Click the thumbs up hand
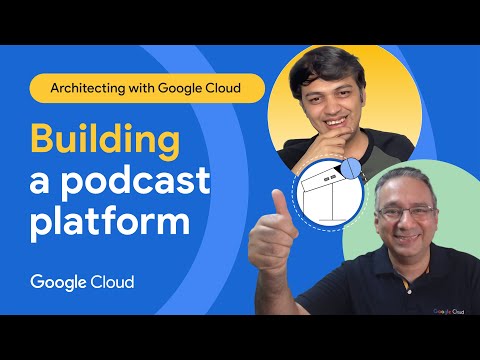The image size is (480, 360). [273, 229]
